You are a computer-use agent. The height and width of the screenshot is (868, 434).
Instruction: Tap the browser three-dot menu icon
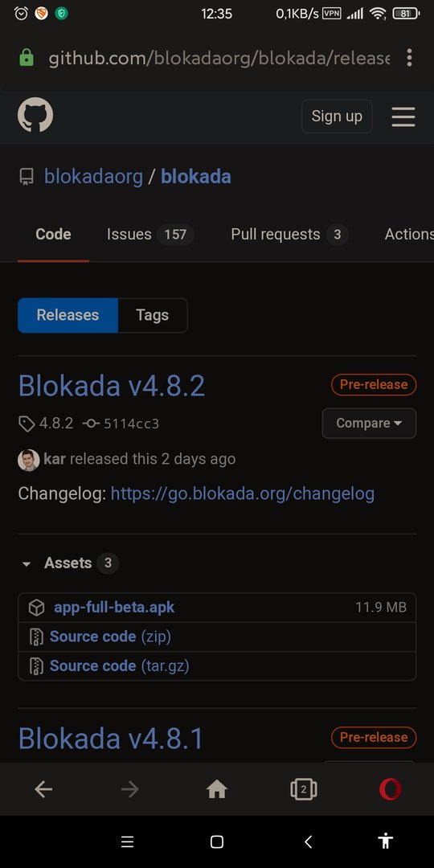pyautogui.click(x=409, y=58)
